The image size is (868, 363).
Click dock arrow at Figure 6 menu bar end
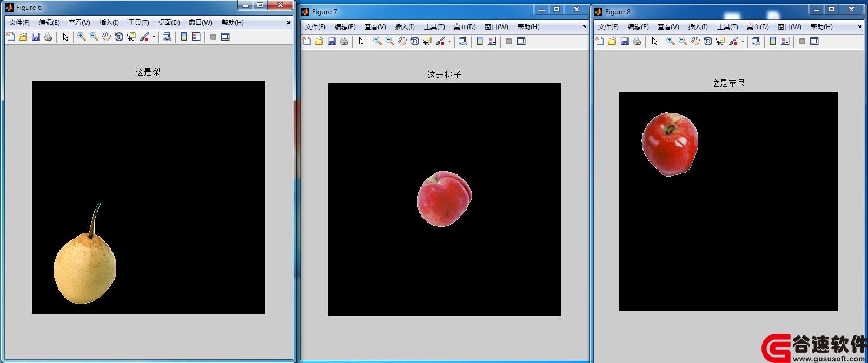click(x=288, y=23)
